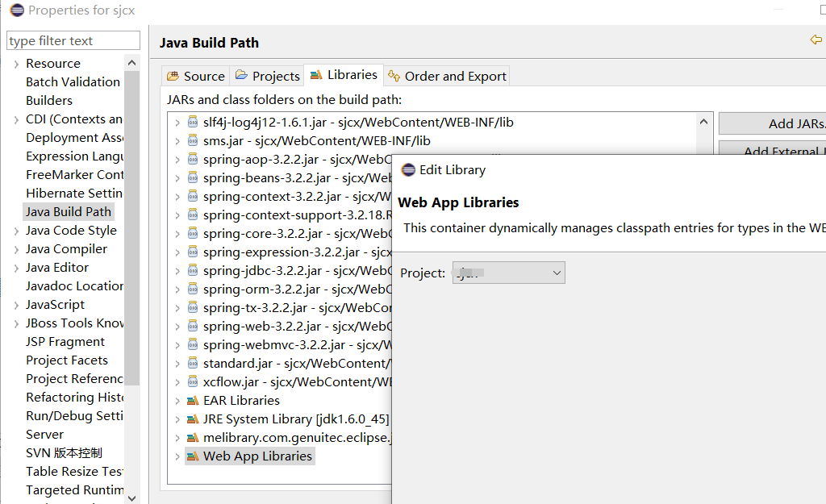
Task: Click the standard.jar file icon
Action: 193,364
